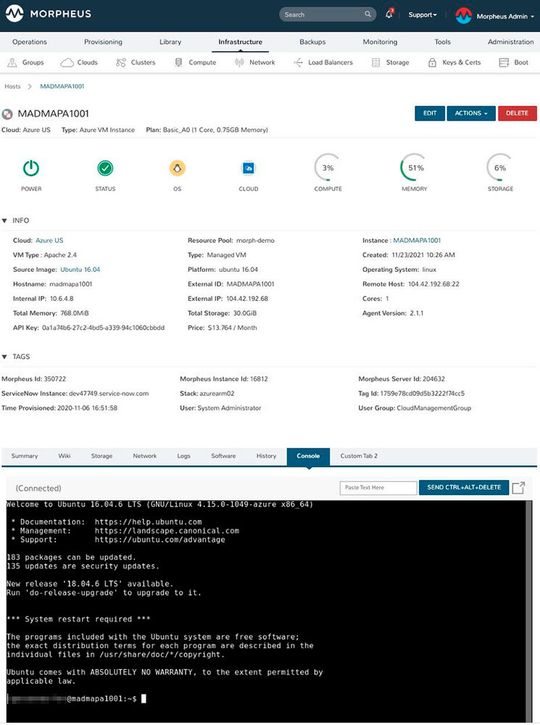Click the Paste Text Here field
This screenshot has height=725, width=540.
coord(378,487)
